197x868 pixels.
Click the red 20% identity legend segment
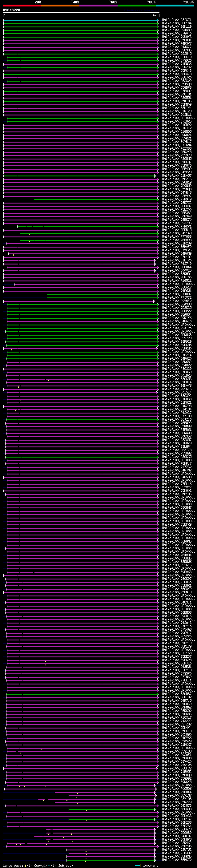22,6
